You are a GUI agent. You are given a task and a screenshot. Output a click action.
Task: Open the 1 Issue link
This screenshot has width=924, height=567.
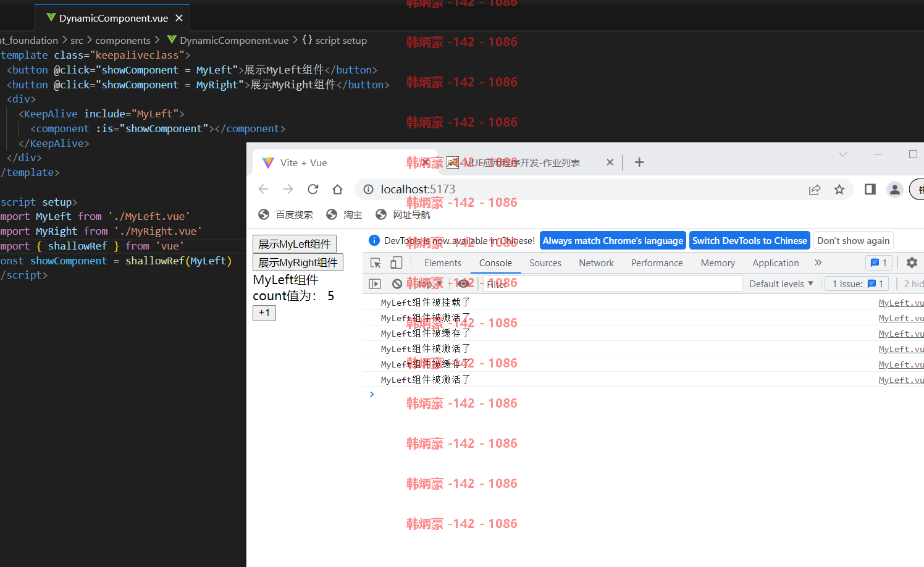857,283
